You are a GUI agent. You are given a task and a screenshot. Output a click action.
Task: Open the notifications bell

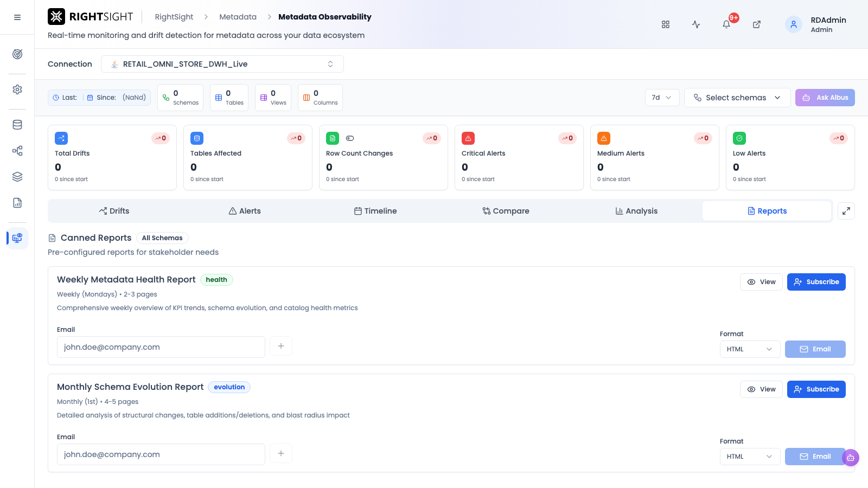pos(726,24)
